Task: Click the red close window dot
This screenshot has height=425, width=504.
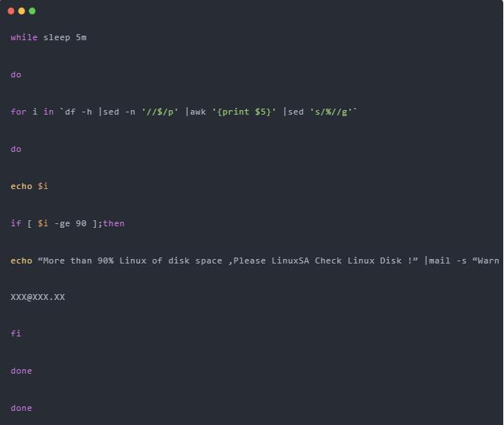Action: [x=11, y=11]
